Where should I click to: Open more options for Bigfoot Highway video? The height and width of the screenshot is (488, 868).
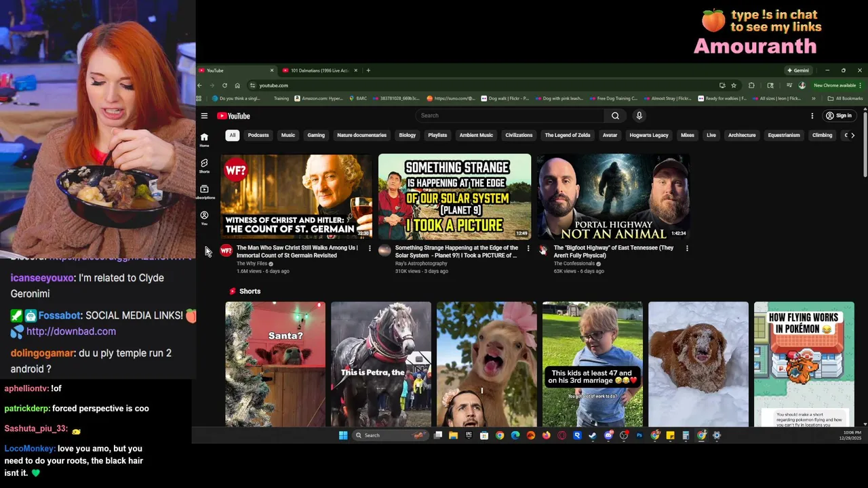(687, 249)
